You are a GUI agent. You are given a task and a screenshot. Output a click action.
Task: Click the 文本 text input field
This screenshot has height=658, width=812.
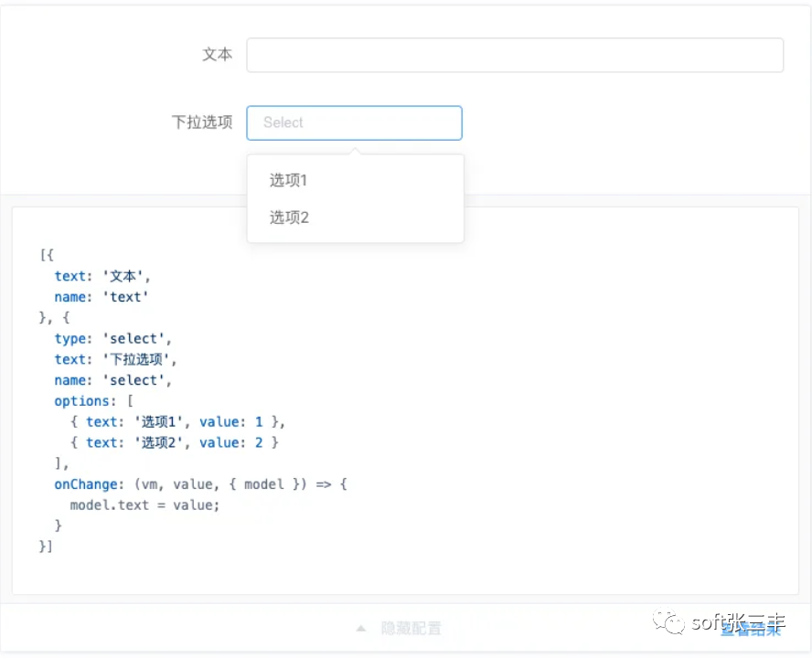[514, 55]
